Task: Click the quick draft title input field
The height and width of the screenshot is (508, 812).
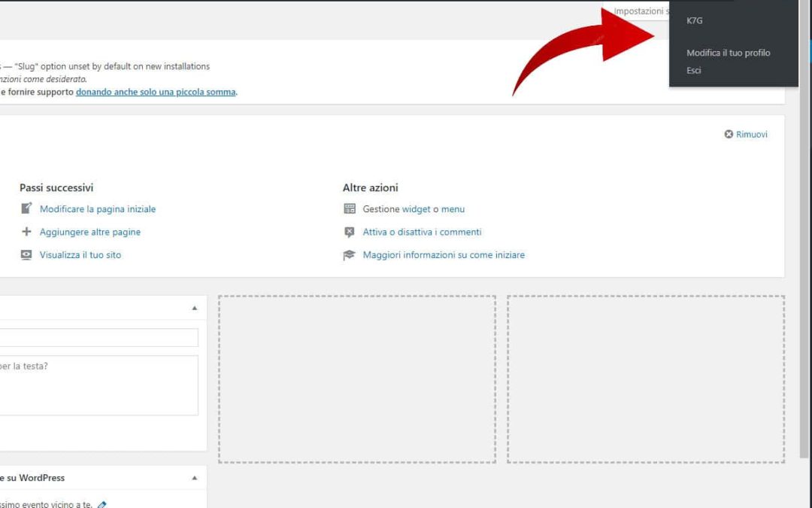Action: pyautogui.click(x=98, y=337)
